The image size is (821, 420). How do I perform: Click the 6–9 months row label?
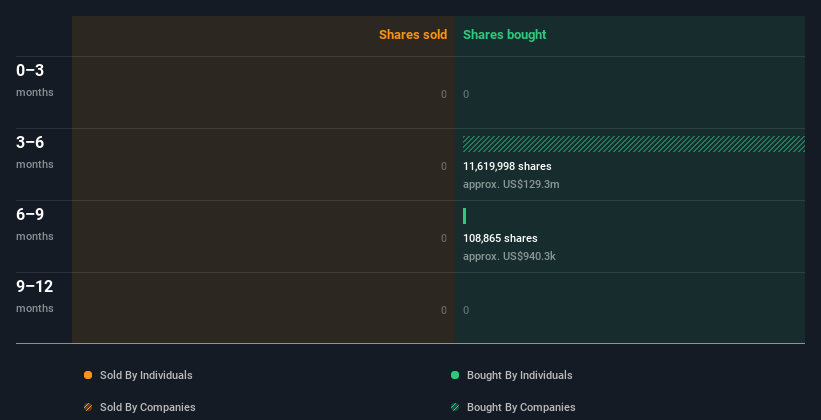click(x=35, y=224)
